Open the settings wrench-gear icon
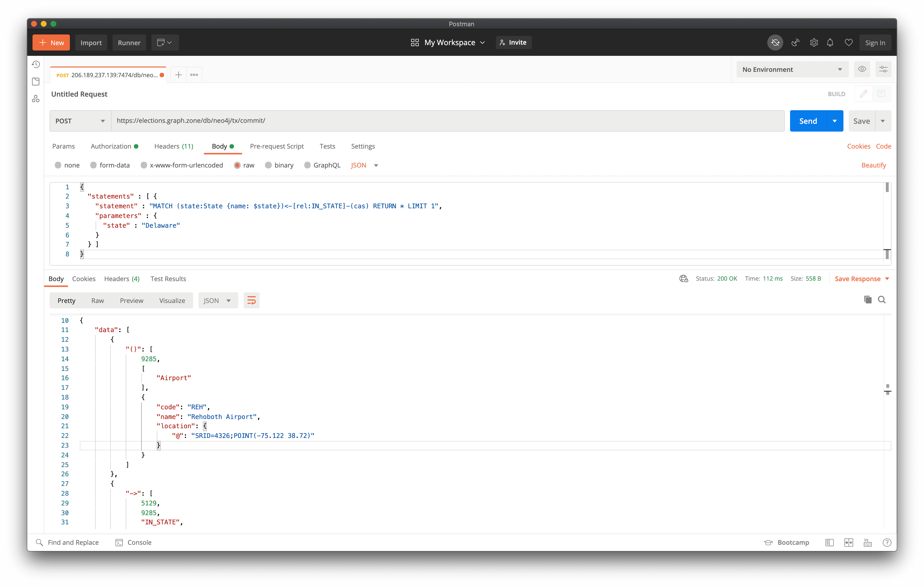The width and height of the screenshot is (924, 587). point(814,43)
